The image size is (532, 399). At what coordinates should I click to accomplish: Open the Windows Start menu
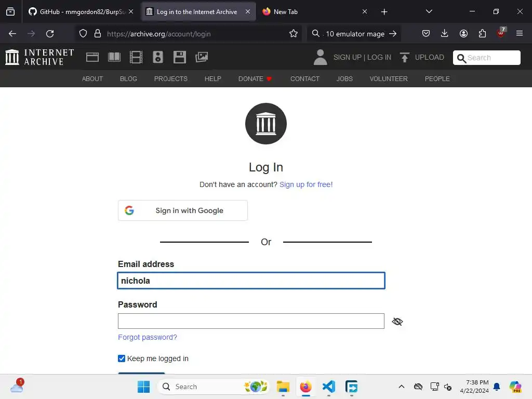tap(143, 387)
